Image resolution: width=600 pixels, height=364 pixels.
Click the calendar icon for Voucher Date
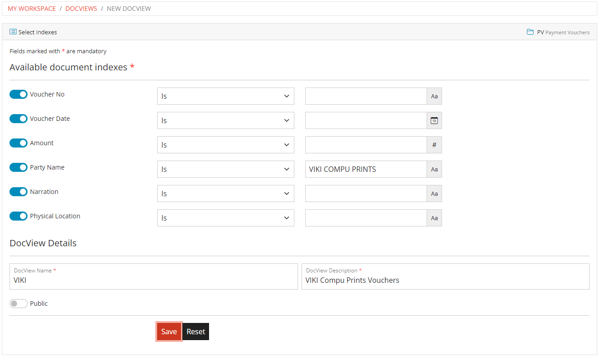click(434, 120)
